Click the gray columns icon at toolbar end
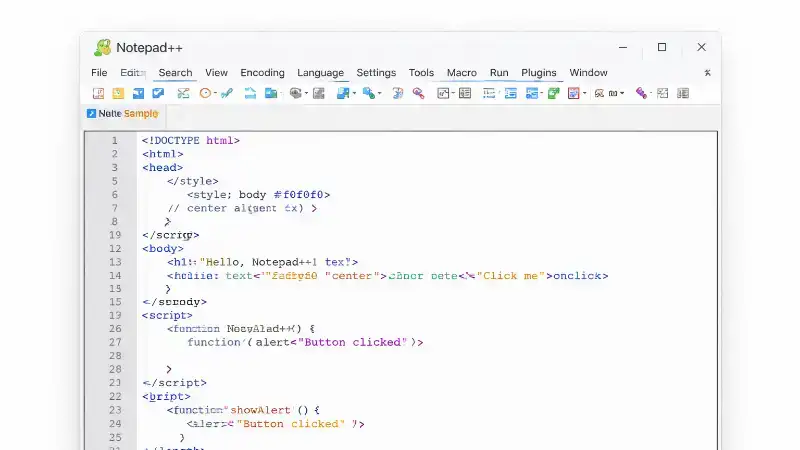Screen dimensions: 800x450 (683, 93)
